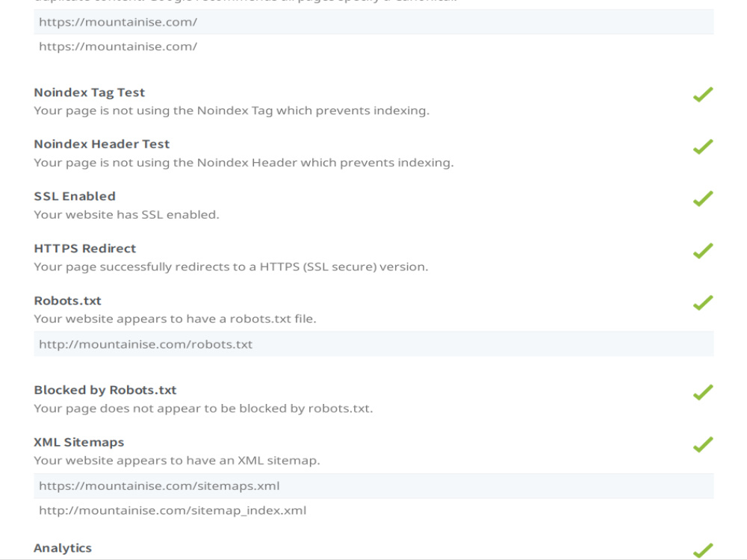Click the Analytics green checkmark
This screenshot has height=560, width=747.
703,550
